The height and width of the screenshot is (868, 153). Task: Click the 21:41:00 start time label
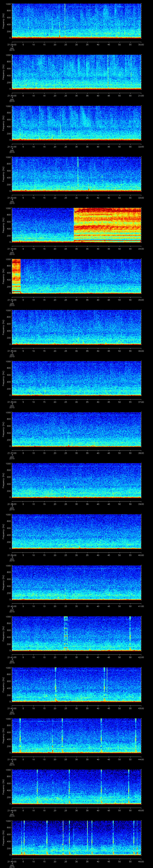[x=12, y=657]
